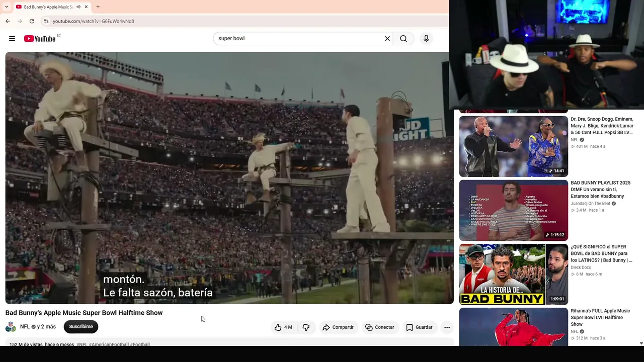
Task: Open the YouTube guide hamburger menu
Action: click(12, 39)
